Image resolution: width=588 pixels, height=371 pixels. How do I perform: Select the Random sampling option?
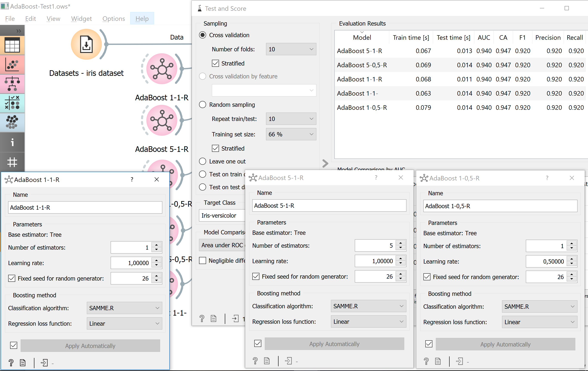[202, 104]
